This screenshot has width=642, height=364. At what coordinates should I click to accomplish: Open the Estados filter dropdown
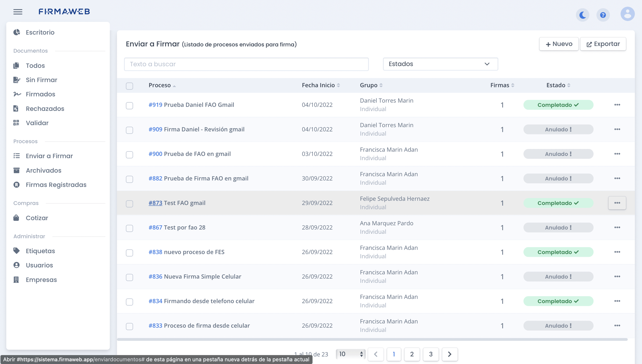440,64
